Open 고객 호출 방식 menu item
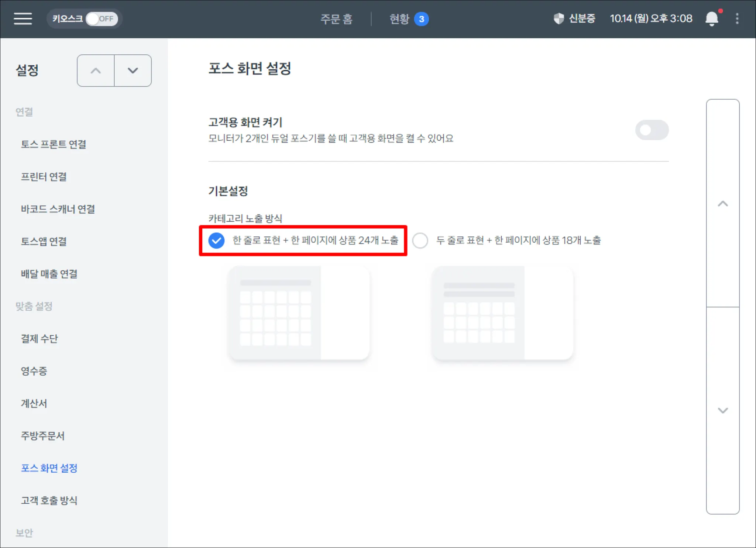The height and width of the screenshot is (548, 756). [x=49, y=500]
